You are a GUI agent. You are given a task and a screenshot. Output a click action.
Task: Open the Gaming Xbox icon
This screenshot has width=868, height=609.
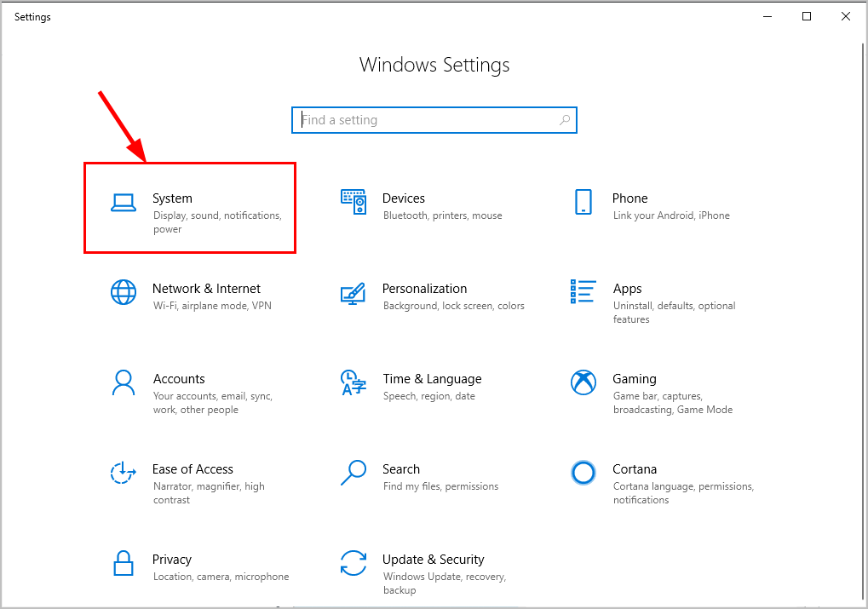coord(583,382)
